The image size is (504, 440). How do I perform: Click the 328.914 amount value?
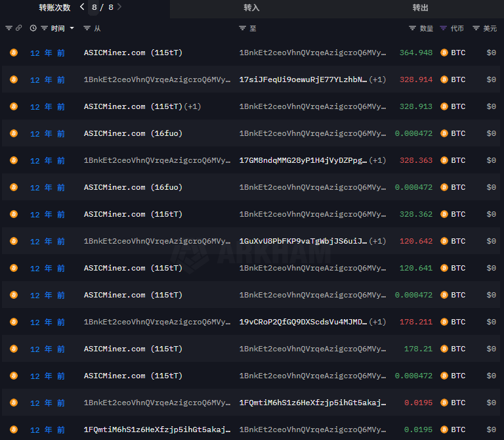[416, 79]
